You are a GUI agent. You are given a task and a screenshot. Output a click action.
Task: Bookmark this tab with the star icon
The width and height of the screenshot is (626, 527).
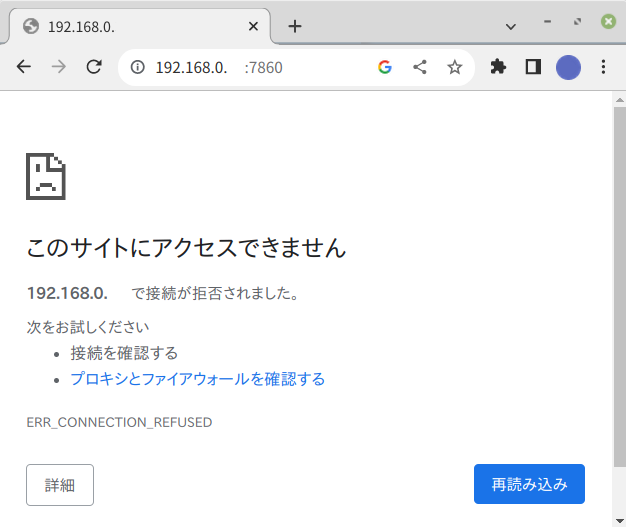point(454,67)
